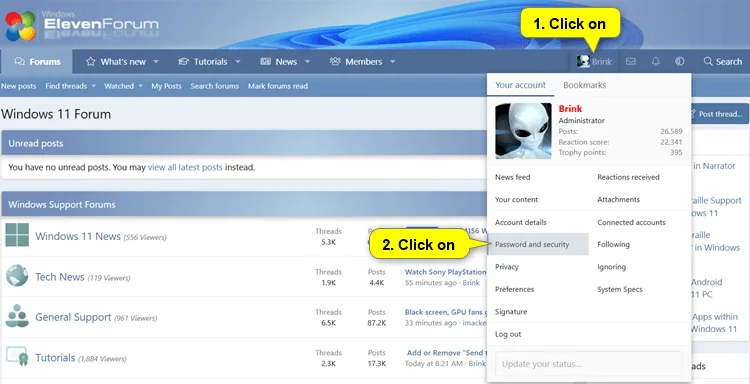The height and width of the screenshot is (384, 750).
Task: Open Search in the nav bar
Action: [x=723, y=62]
